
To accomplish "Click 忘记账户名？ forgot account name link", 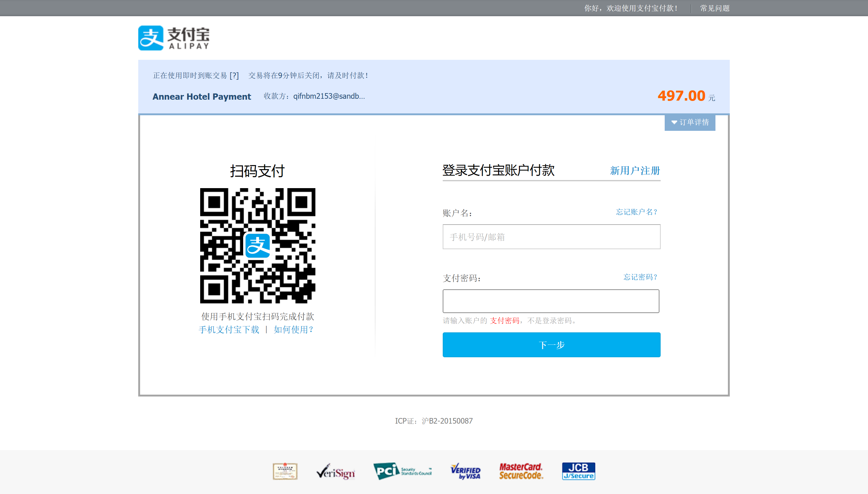I will pos(637,212).
